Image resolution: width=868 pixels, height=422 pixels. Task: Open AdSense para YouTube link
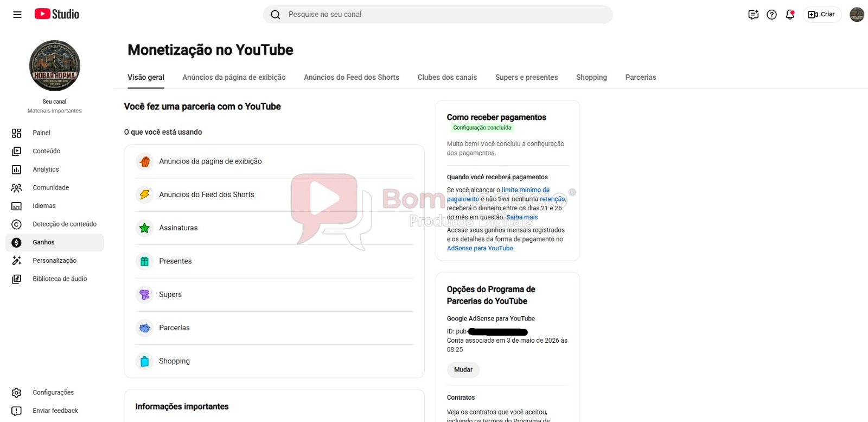480,248
